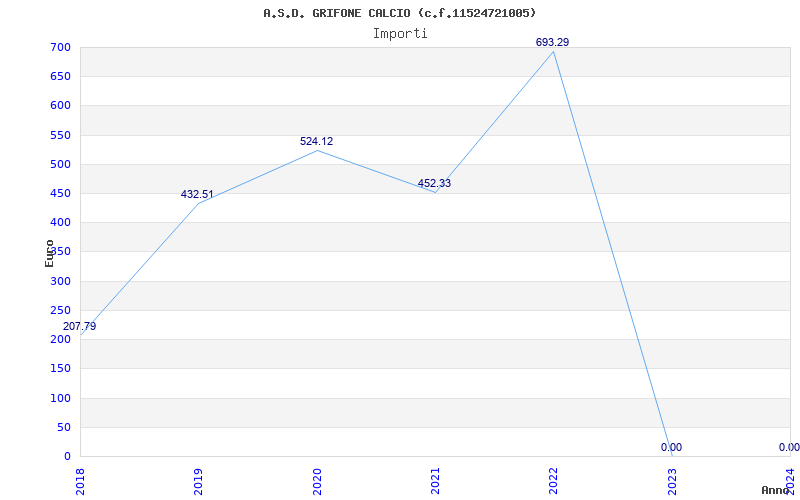
Task: Click the 2020 x-axis label
Action: point(317,482)
